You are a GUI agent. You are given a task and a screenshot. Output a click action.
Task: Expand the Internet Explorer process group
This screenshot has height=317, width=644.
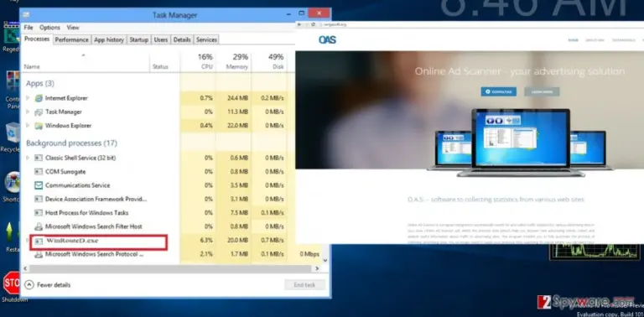(28, 98)
